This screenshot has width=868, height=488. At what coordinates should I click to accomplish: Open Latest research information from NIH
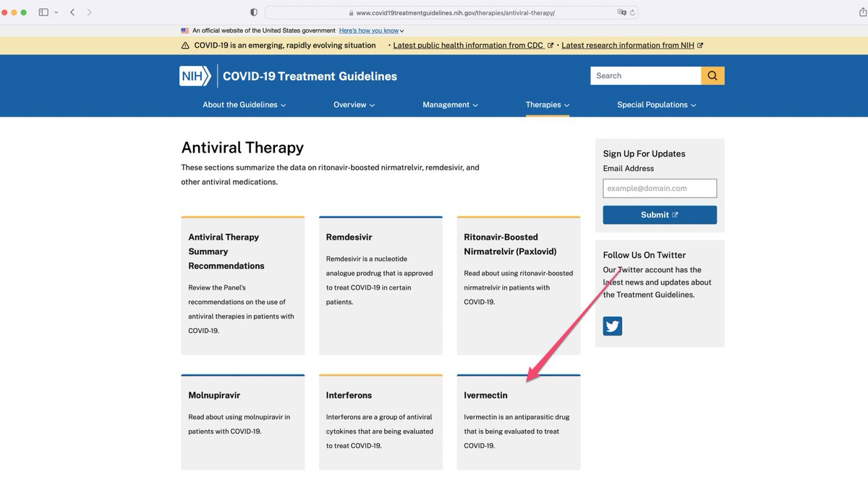point(632,45)
